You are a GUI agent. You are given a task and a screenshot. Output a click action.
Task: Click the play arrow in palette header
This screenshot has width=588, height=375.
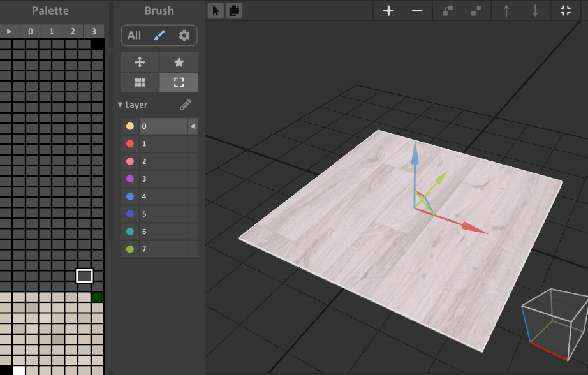click(x=9, y=31)
